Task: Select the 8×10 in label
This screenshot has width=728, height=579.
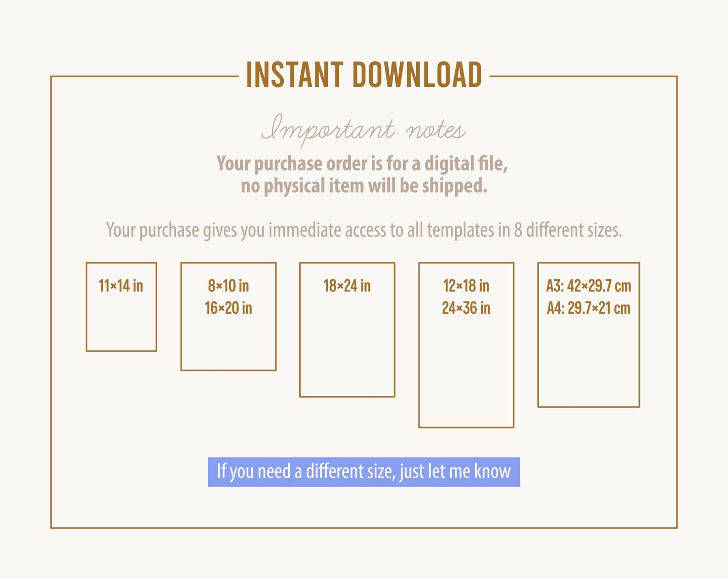Action: 228,286
